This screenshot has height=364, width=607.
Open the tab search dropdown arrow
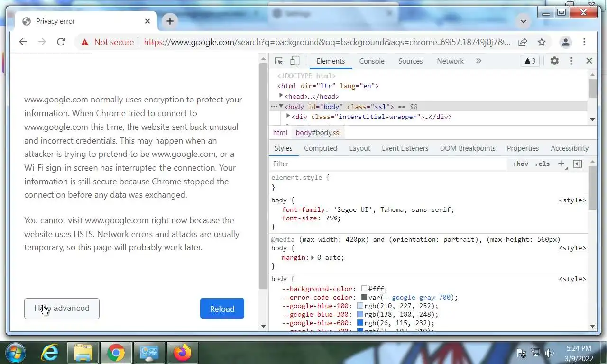click(x=524, y=21)
